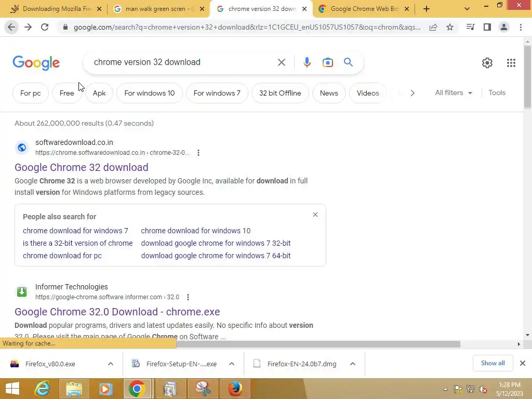Screen dimensions: 532x399
Task: Select the 32 bit Offline filter chip
Action: pos(280,93)
